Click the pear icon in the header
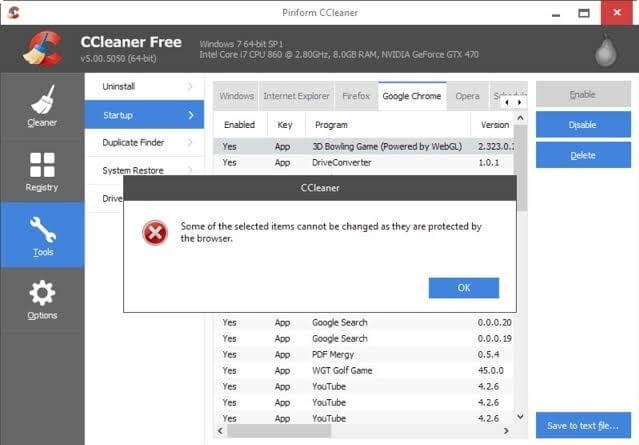639x445 pixels. [606, 50]
